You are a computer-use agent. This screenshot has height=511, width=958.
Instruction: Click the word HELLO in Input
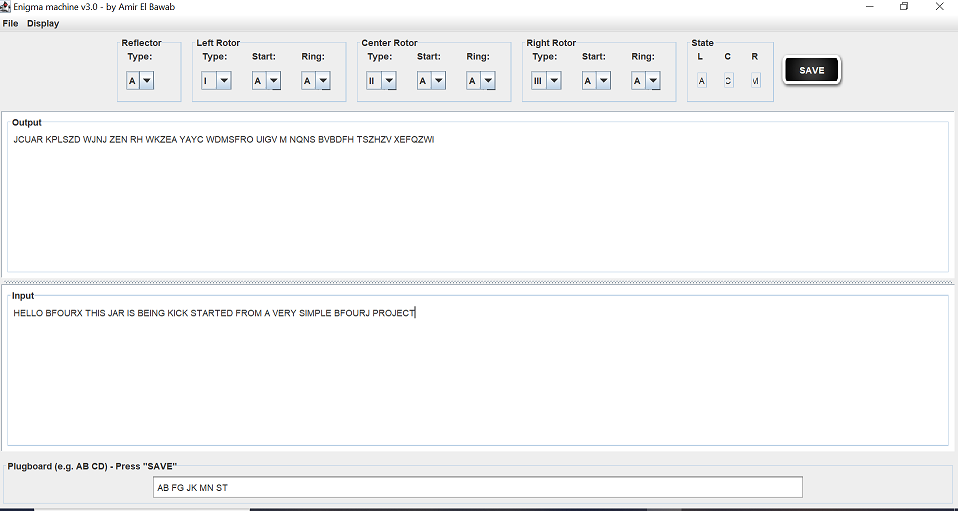(x=28, y=314)
